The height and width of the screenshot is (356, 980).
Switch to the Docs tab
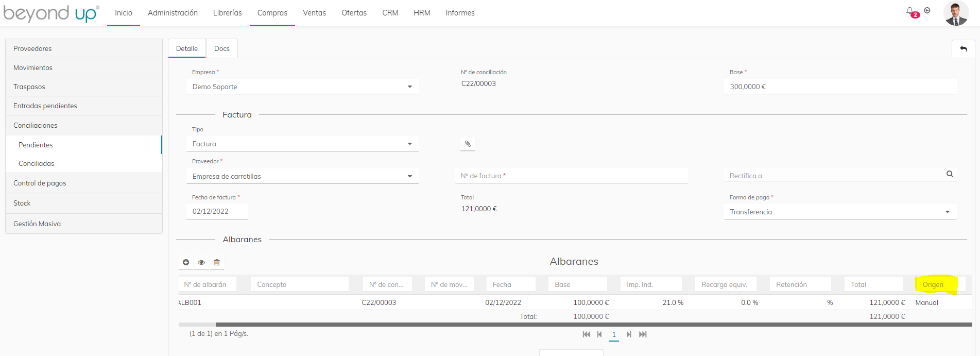tap(221, 48)
